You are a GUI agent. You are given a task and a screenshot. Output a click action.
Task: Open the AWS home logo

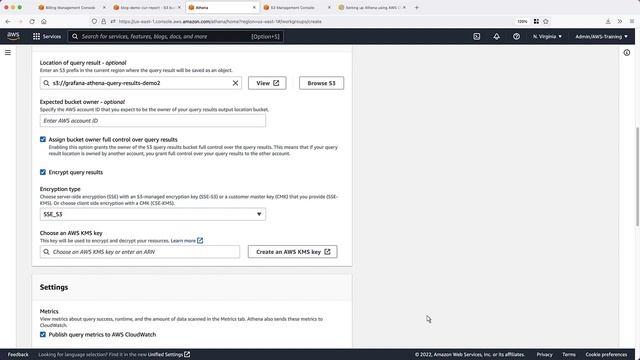(x=13, y=36)
